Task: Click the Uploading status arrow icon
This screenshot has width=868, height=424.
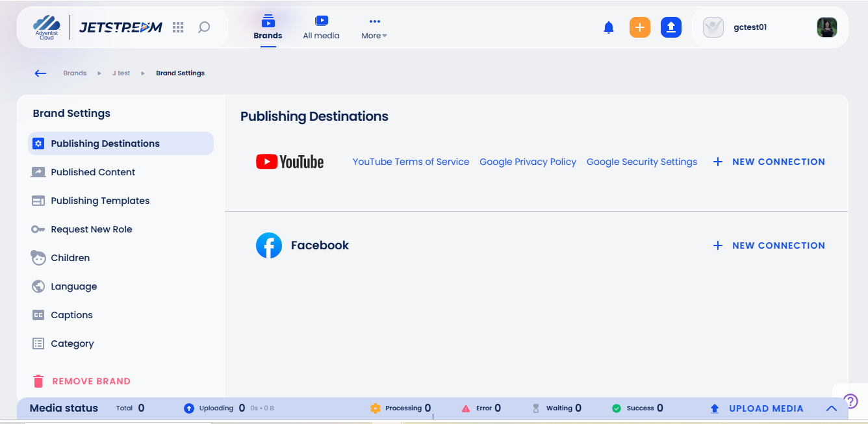Action: 189,408
